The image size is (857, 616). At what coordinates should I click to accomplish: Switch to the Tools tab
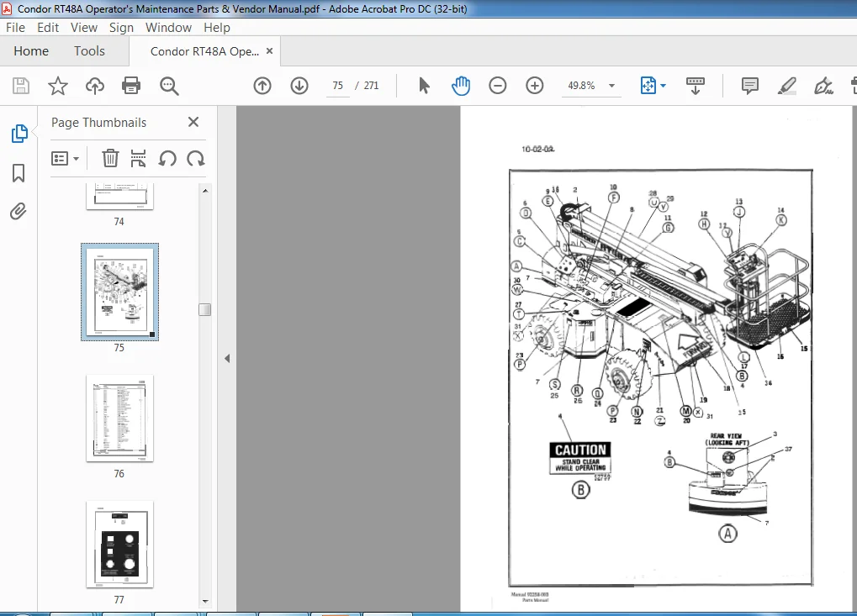tap(89, 51)
